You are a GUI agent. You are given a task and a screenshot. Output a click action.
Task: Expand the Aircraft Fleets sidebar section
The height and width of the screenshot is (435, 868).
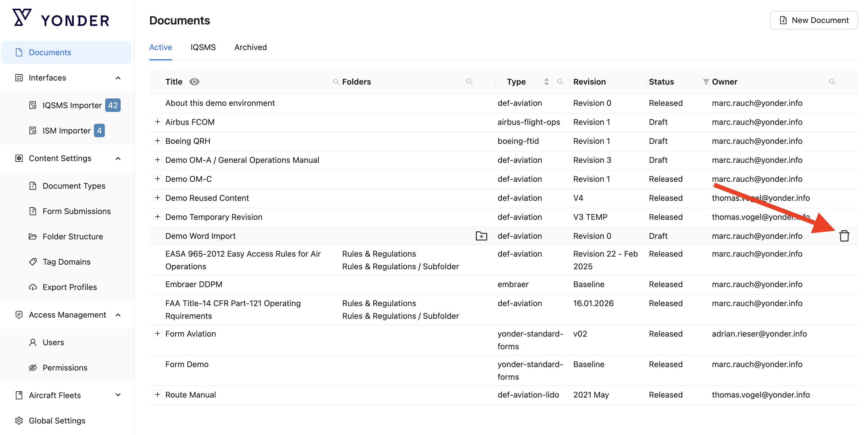[118, 395]
